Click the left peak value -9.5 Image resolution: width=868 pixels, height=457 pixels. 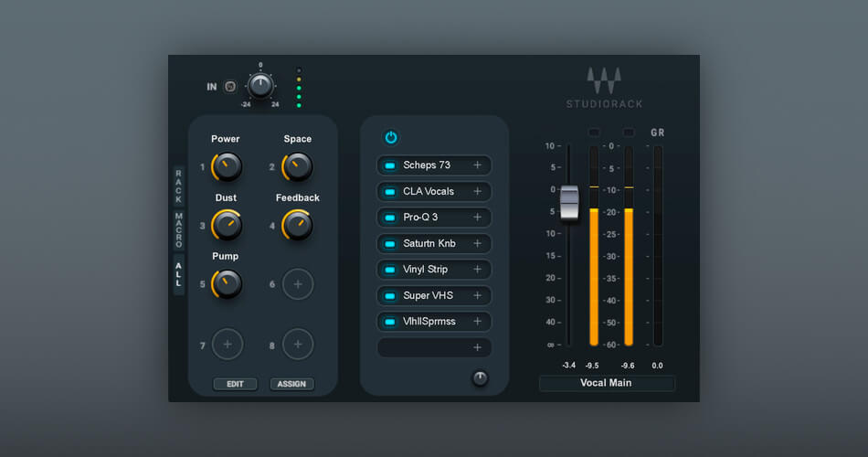click(x=592, y=365)
